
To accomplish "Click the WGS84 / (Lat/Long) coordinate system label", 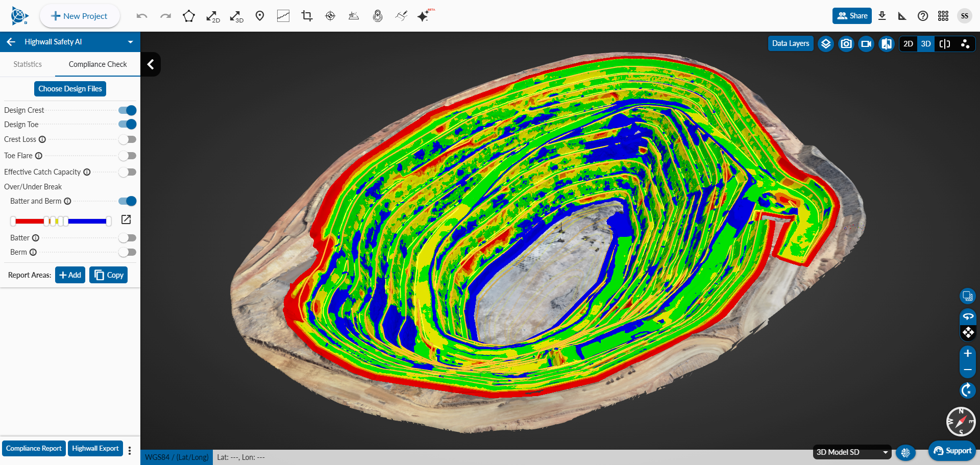I will tap(177, 457).
